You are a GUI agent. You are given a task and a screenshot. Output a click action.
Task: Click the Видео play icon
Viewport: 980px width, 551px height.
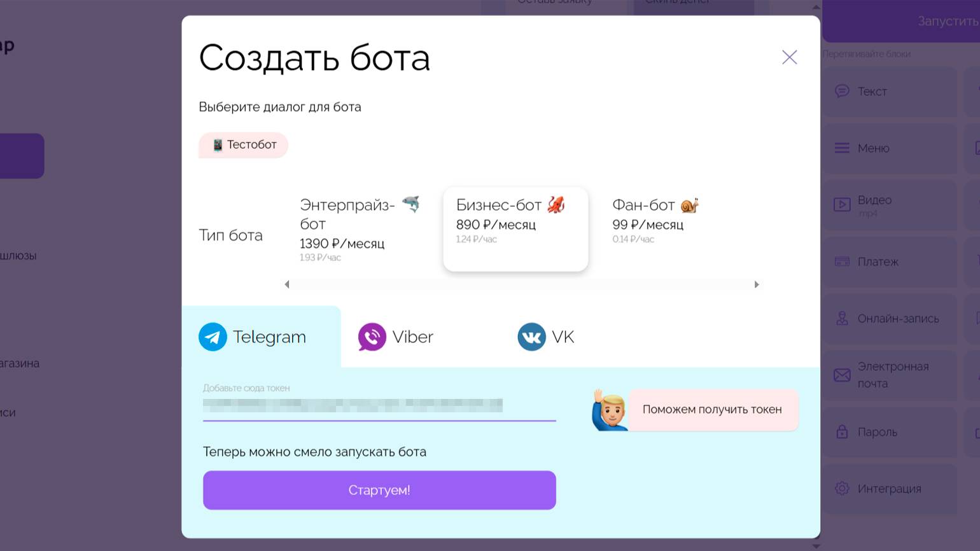(842, 205)
